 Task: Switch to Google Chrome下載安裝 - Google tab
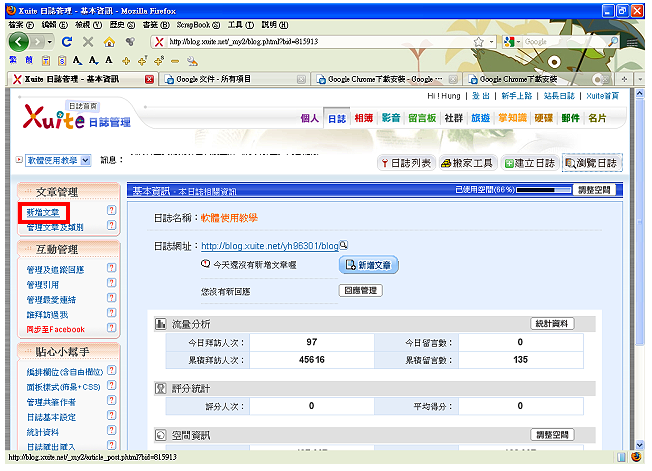(387, 79)
